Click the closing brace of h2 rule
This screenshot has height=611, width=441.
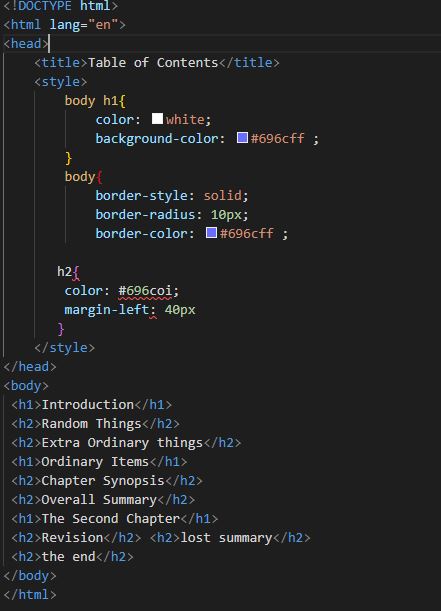click(61, 329)
